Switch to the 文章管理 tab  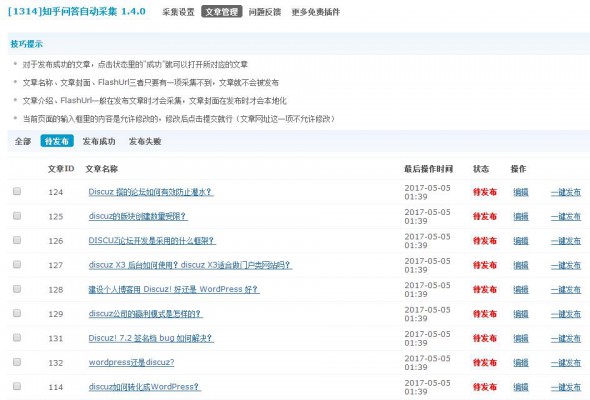(x=222, y=12)
